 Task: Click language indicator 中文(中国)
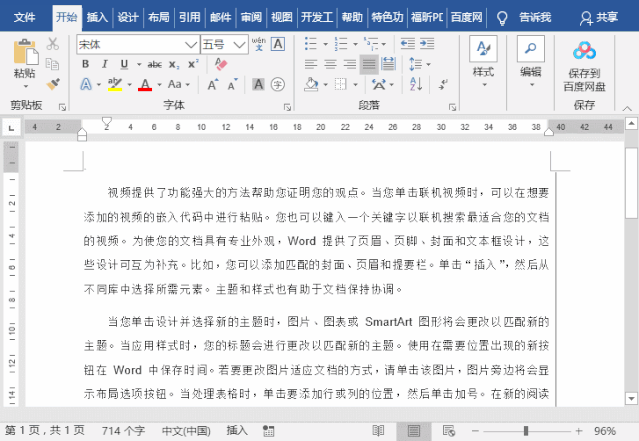tap(186, 430)
